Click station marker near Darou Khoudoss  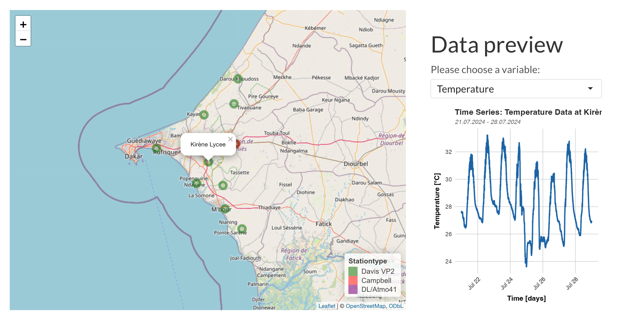[238, 79]
